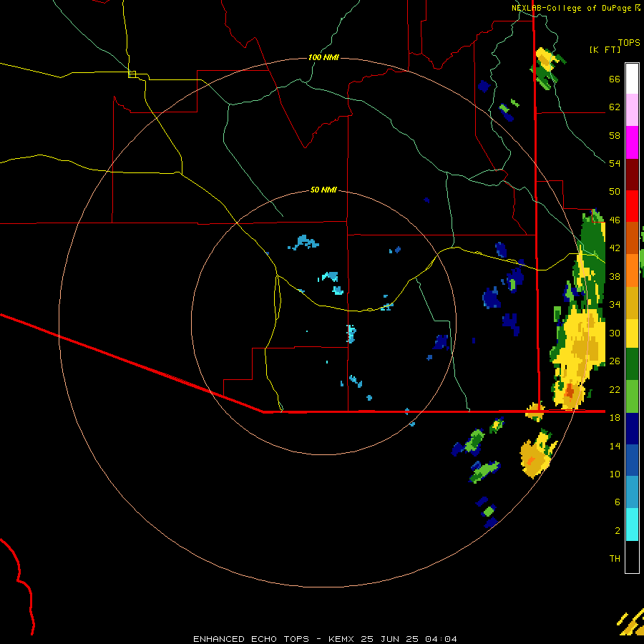The height and width of the screenshot is (644, 644).
Task: Click the 100 NMI range ring label
Action: click(323, 57)
